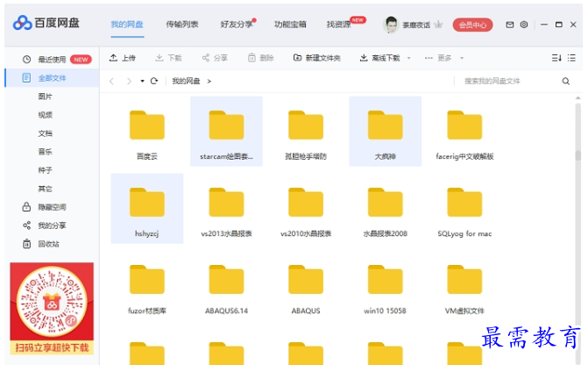Click the username next to avatar

416,25
